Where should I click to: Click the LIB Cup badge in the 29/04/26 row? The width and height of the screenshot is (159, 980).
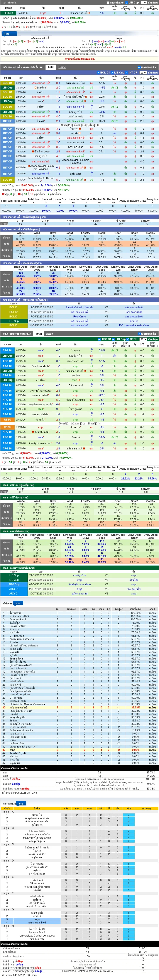(x=7, y=356)
